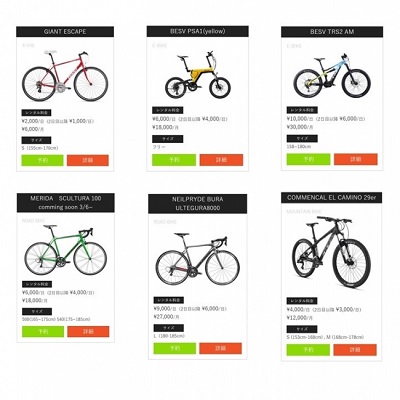
Task: View details for COMMENCAL EL CAMINO 29er
Action: tap(355, 350)
